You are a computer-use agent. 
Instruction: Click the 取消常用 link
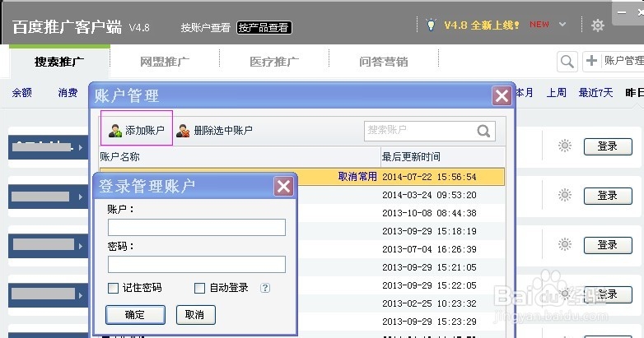pyautogui.click(x=357, y=177)
